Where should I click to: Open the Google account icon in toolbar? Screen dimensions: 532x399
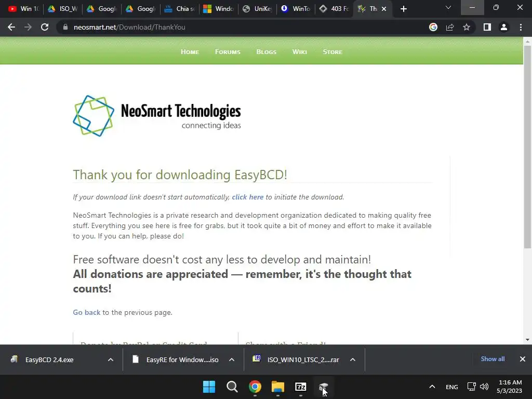coord(433,27)
